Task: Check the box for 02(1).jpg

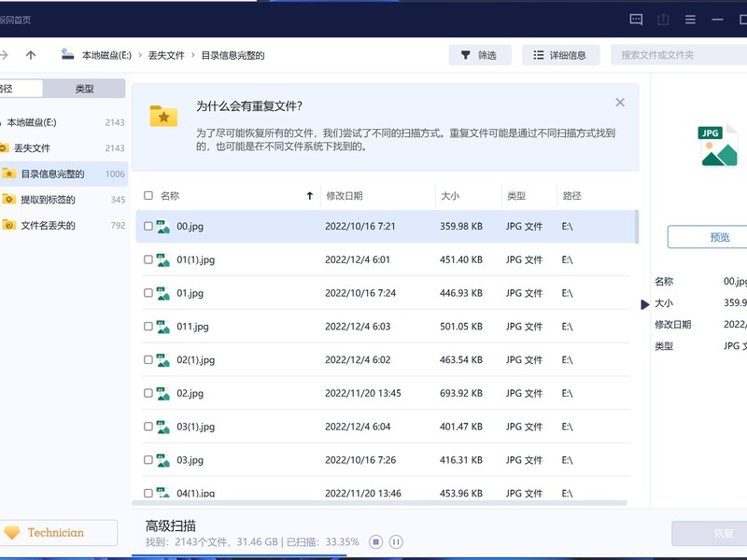Action: point(148,359)
